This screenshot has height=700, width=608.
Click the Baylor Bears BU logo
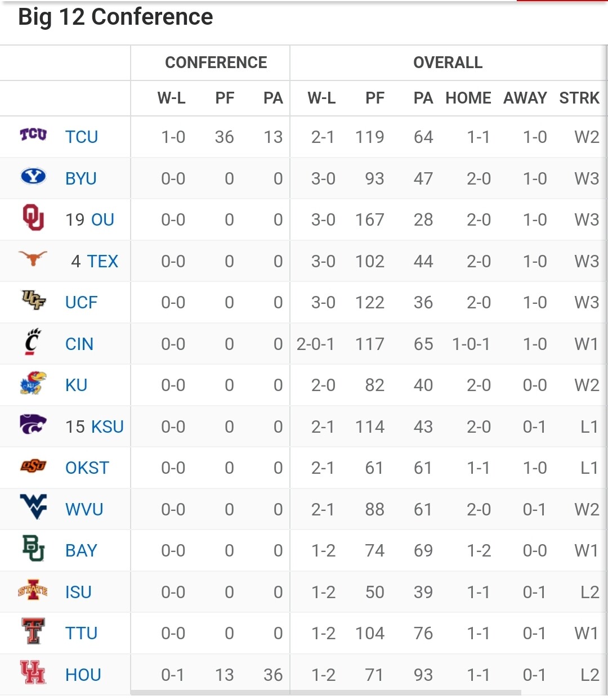[x=33, y=548]
